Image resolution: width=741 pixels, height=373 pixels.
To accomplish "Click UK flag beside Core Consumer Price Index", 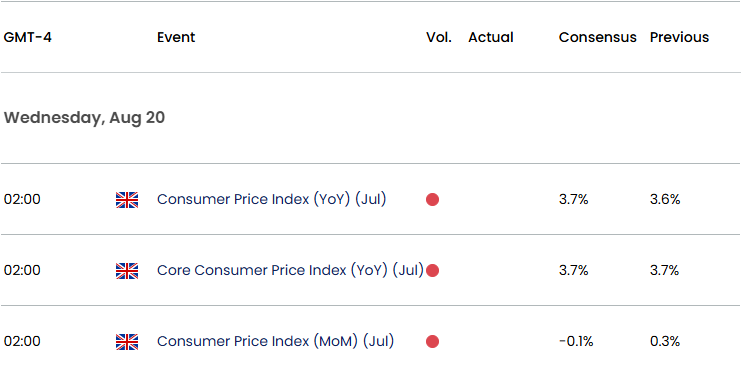I will point(127,271).
